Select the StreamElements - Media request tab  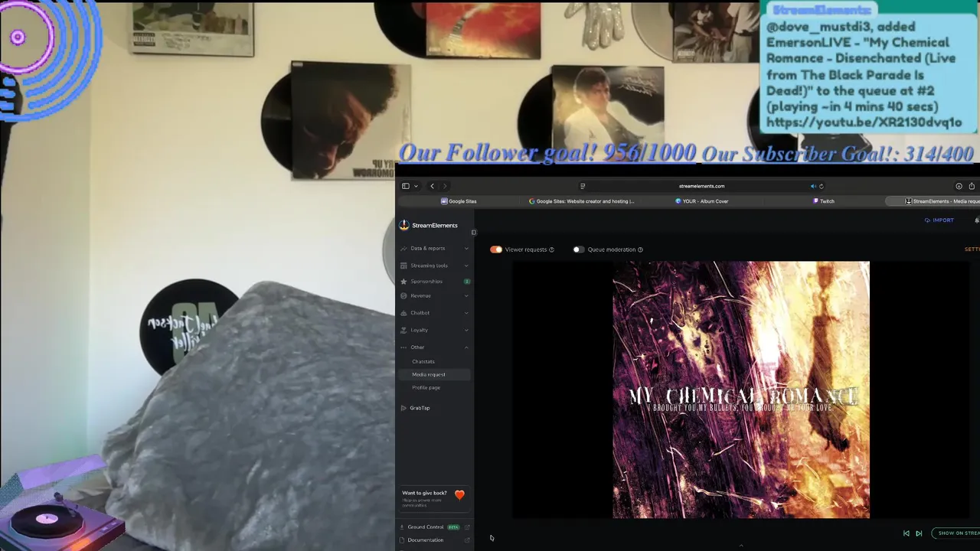[934, 201]
